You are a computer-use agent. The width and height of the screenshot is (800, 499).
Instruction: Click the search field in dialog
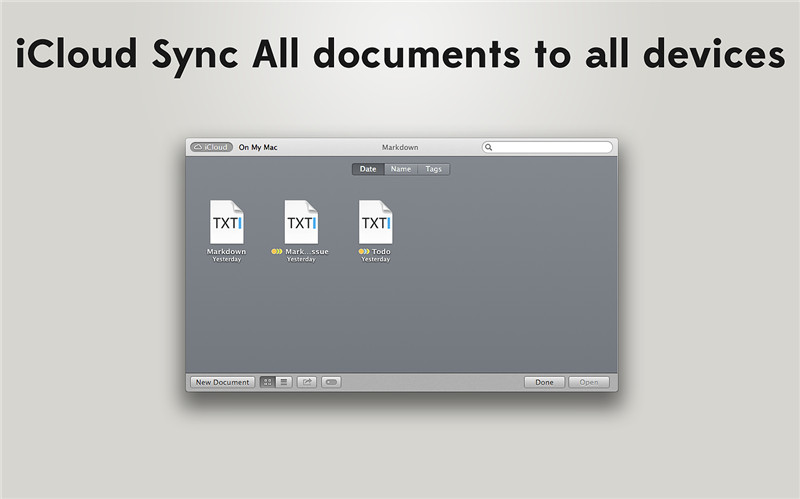click(x=547, y=147)
